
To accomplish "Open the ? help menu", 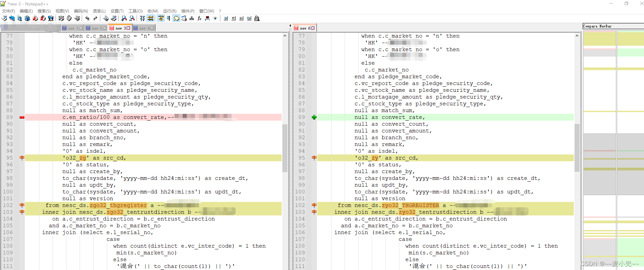I will [x=220, y=11].
